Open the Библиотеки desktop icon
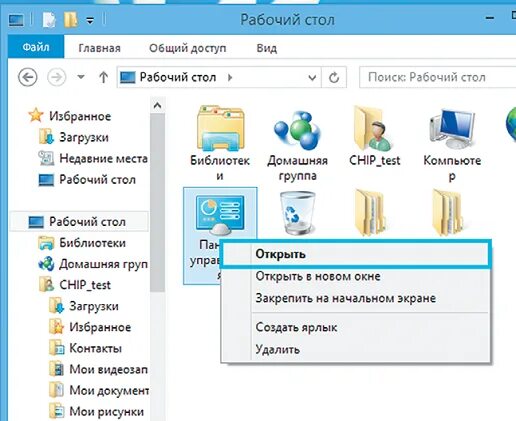The height and width of the screenshot is (421, 516). [220, 128]
